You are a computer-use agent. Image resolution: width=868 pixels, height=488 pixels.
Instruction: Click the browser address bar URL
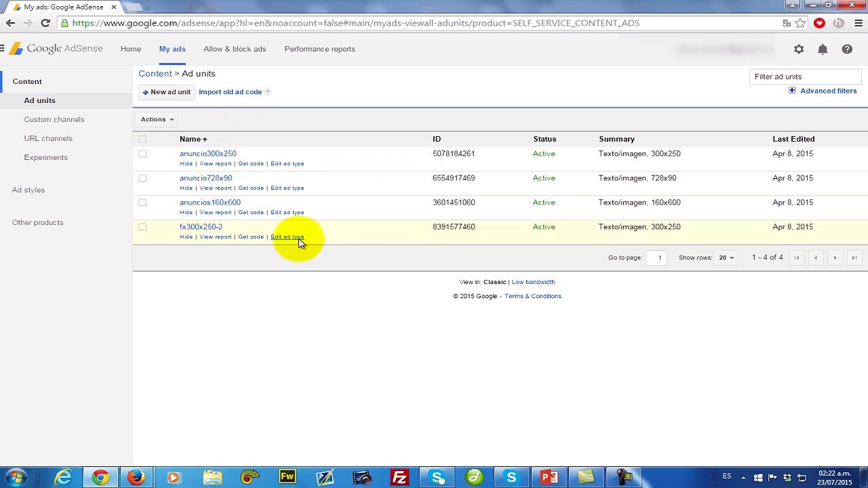coord(355,23)
